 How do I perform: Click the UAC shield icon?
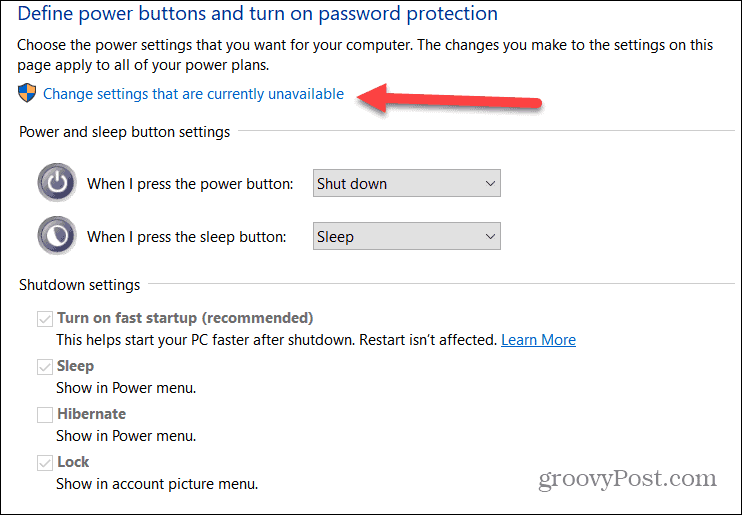pos(26,94)
